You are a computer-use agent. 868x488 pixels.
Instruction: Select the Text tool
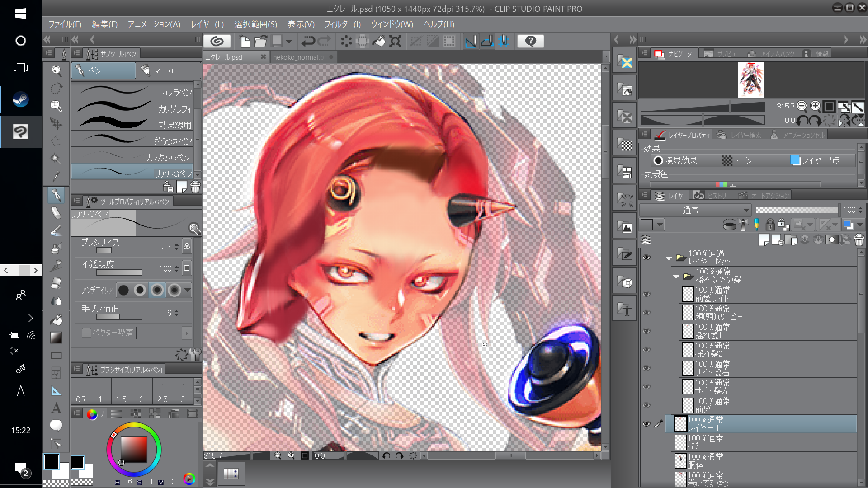(56, 408)
